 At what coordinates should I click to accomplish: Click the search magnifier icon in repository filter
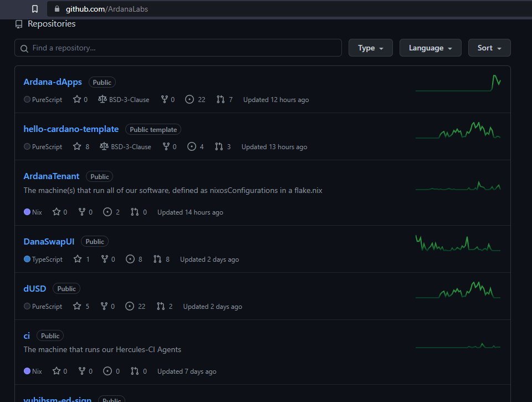24,48
